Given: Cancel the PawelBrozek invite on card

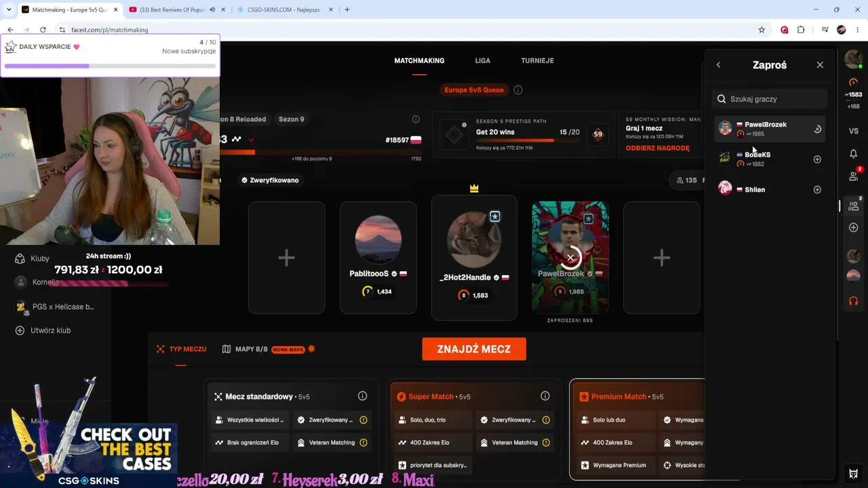Looking at the screenshot, I should (570, 258).
